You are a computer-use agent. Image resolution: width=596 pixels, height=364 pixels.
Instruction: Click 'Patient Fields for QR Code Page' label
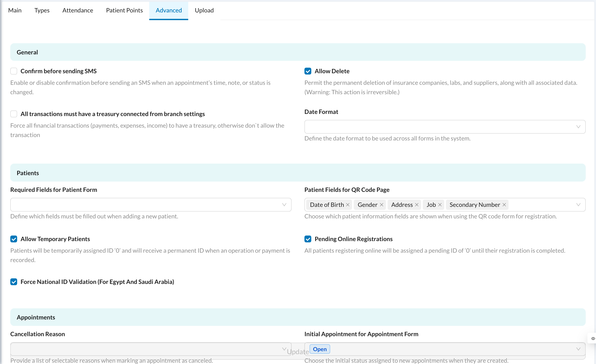[x=347, y=190]
